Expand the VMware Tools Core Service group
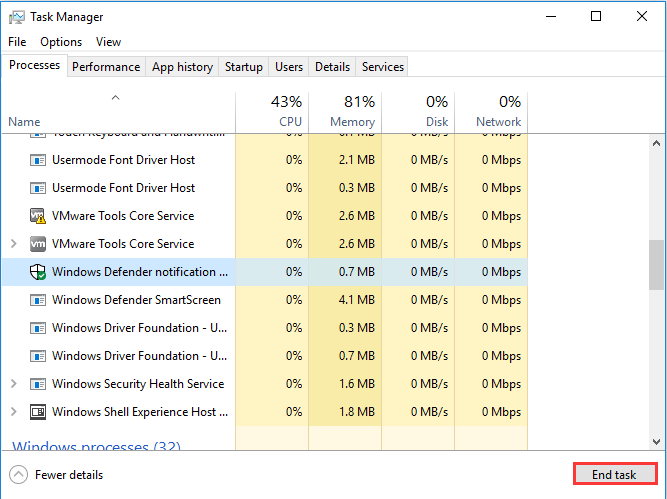This screenshot has width=667, height=499. pyautogui.click(x=13, y=244)
